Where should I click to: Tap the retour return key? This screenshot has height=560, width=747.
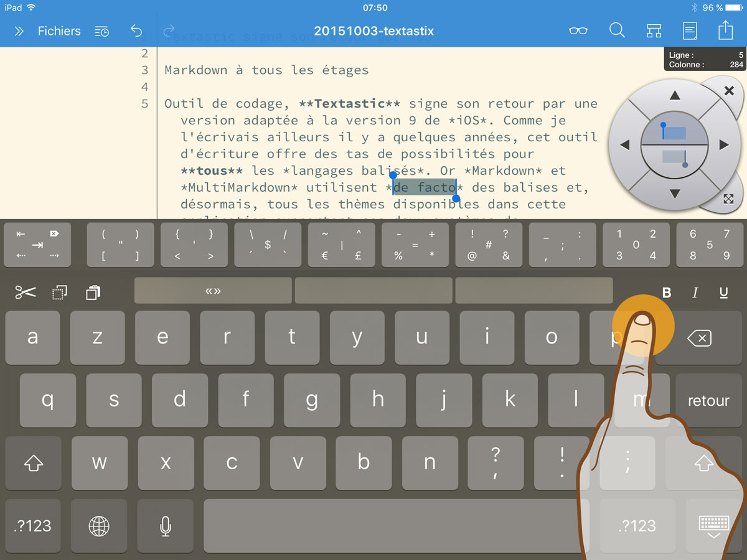(x=709, y=400)
